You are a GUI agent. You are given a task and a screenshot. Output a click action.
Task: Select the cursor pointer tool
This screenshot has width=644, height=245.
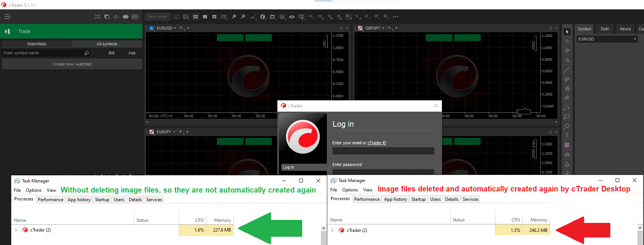567,32
